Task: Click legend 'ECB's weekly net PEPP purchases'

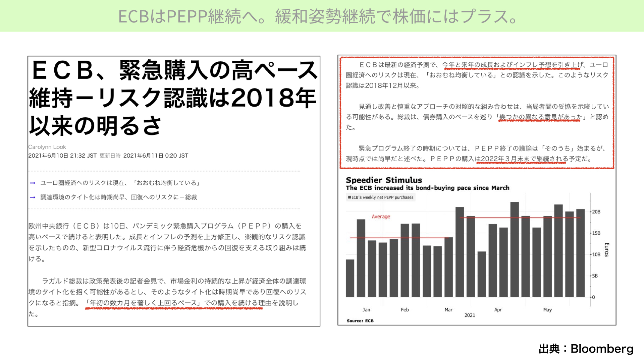Action: 381,197
